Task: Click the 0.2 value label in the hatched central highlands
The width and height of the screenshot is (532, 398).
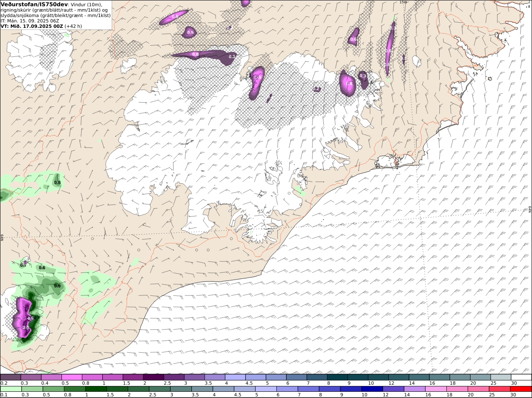Action: 316,89
